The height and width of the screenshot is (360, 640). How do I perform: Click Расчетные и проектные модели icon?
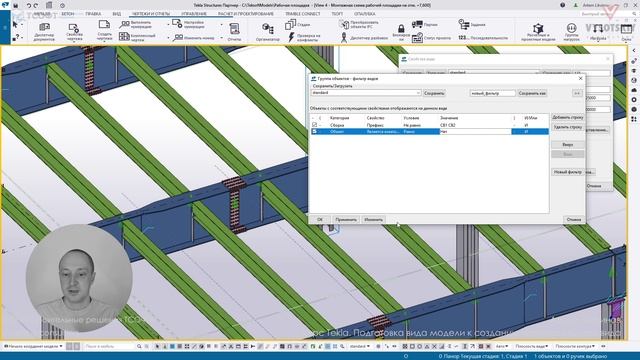(538, 32)
